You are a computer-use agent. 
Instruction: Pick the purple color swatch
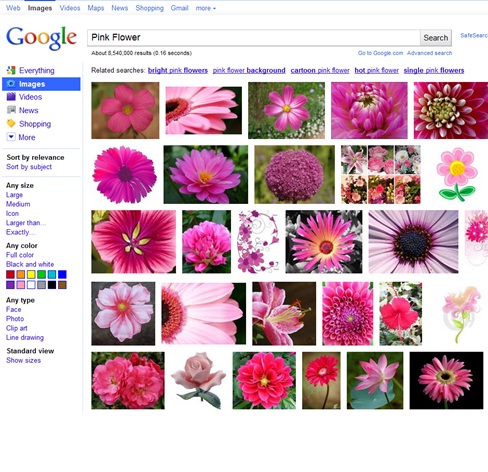click(10, 285)
